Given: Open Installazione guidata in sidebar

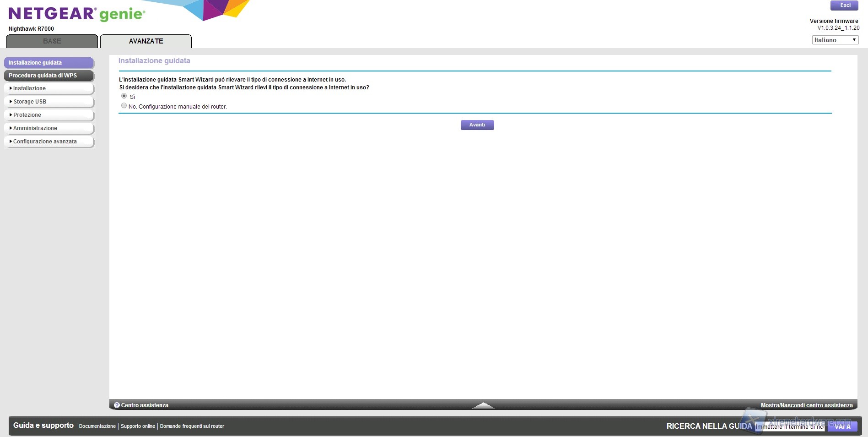Looking at the screenshot, I should point(49,63).
